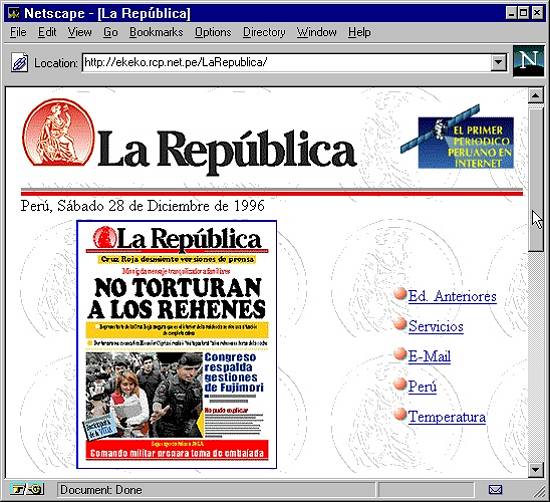Click the orange bullet next to Perú
550x502 pixels.
click(400, 384)
